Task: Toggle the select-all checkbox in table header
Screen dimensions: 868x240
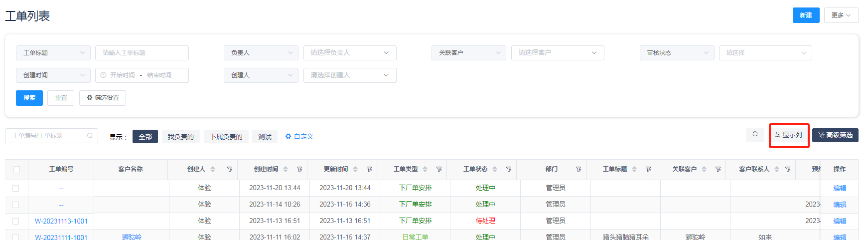Action: [x=16, y=170]
